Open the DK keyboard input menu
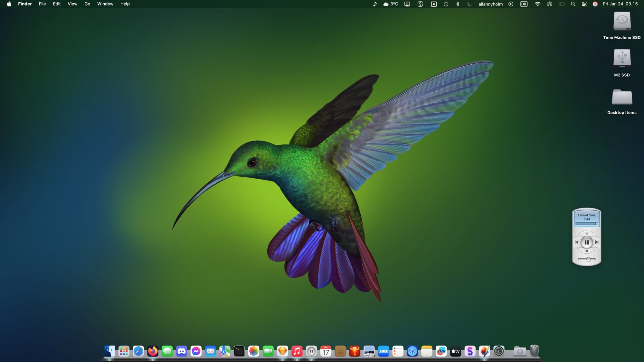644x362 pixels. [x=524, y=4]
